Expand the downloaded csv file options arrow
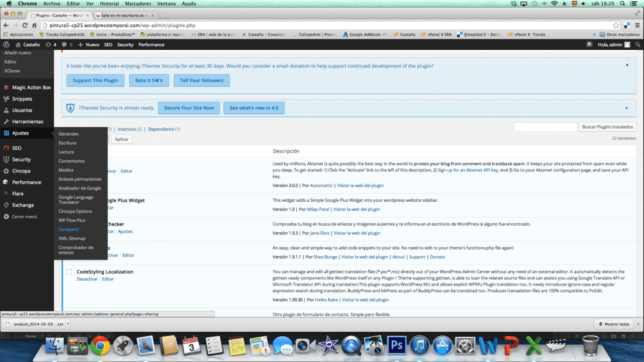Image resolution: width=644 pixels, height=362 pixels. [68, 324]
